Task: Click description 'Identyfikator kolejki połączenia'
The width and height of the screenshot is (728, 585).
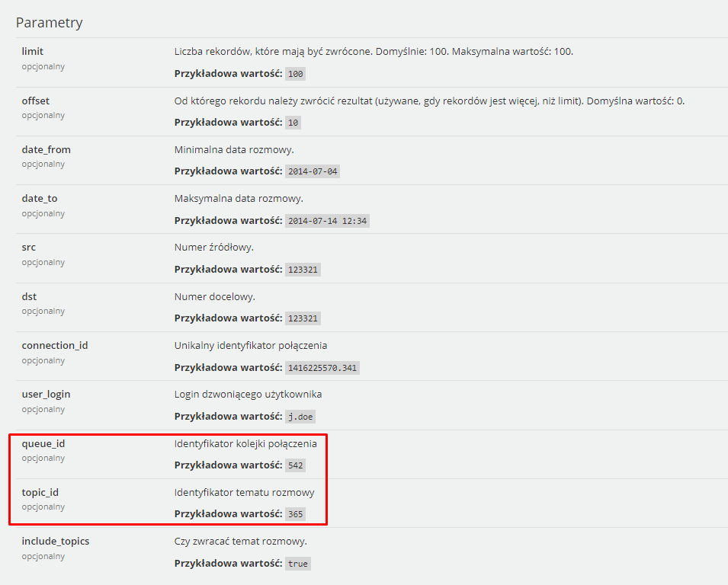Action: coord(245,443)
